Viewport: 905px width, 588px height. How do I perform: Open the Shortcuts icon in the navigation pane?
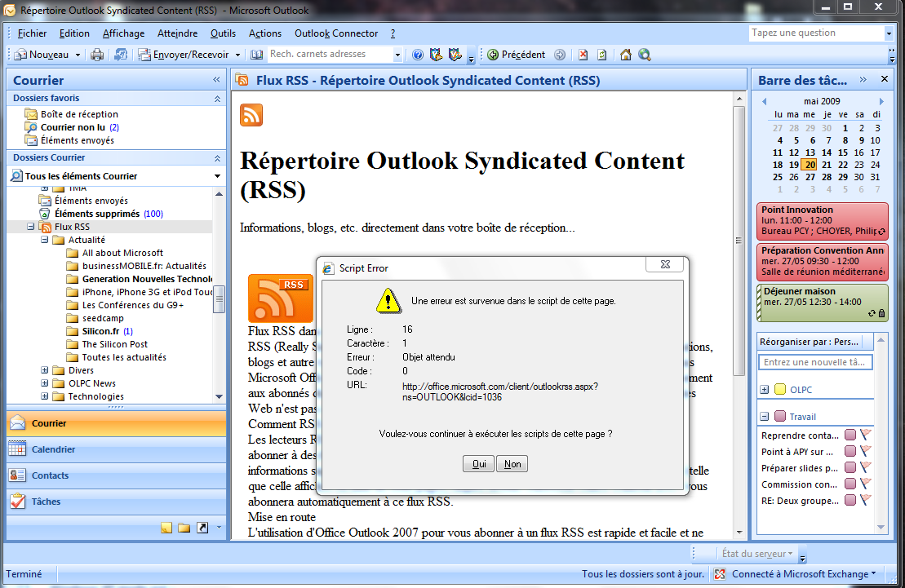coord(202,528)
